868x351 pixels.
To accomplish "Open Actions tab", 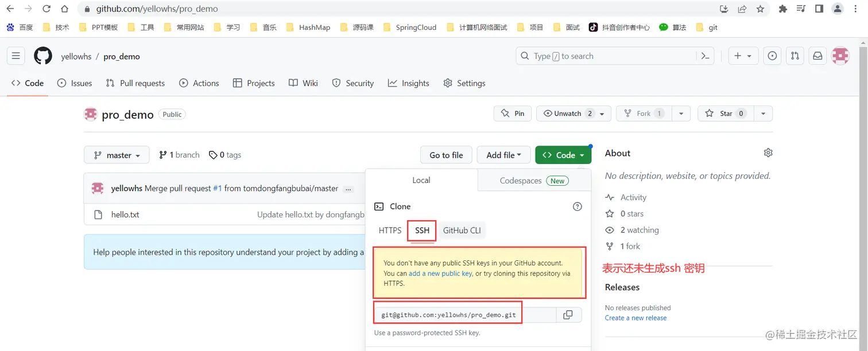I will click(199, 83).
